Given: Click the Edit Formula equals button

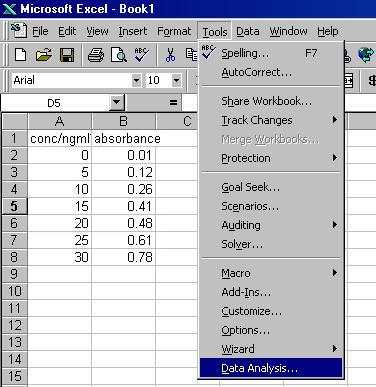Looking at the screenshot, I should (173, 102).
